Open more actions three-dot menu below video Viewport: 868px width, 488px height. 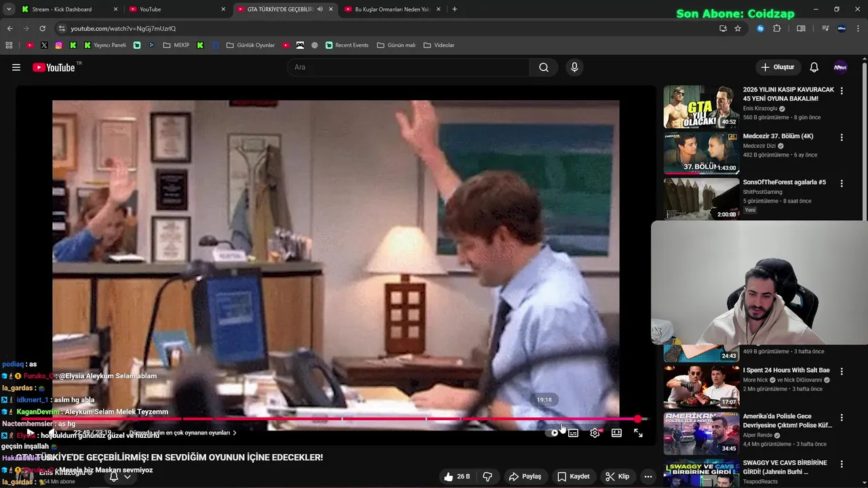648,476
